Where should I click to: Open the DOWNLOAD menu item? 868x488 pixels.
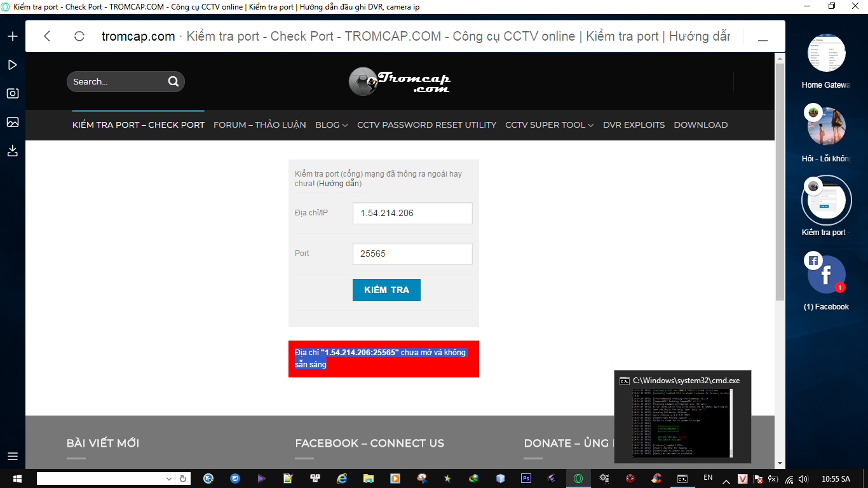pos(701,125)
